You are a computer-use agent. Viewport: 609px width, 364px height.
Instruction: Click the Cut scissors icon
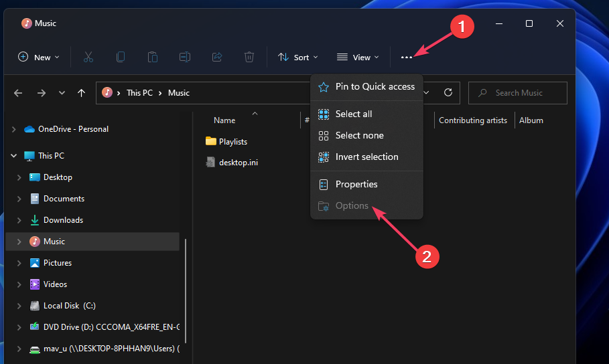click(x=88, y=57)
